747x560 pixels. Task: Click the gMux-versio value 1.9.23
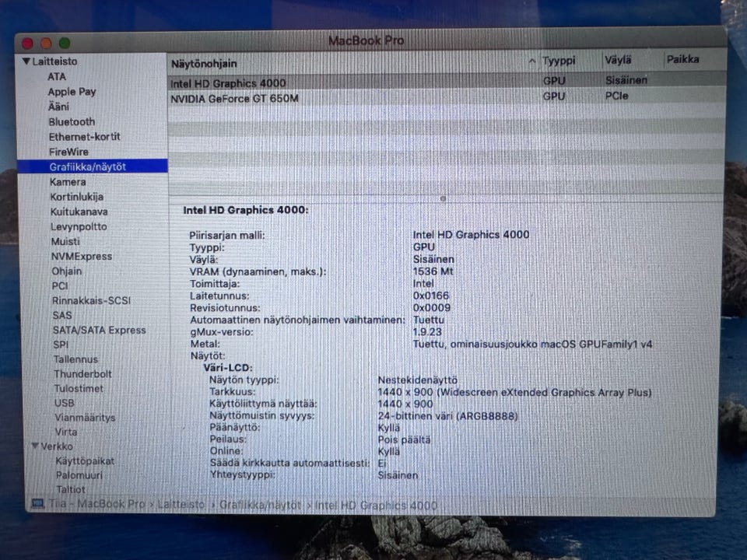click(427, 332)
